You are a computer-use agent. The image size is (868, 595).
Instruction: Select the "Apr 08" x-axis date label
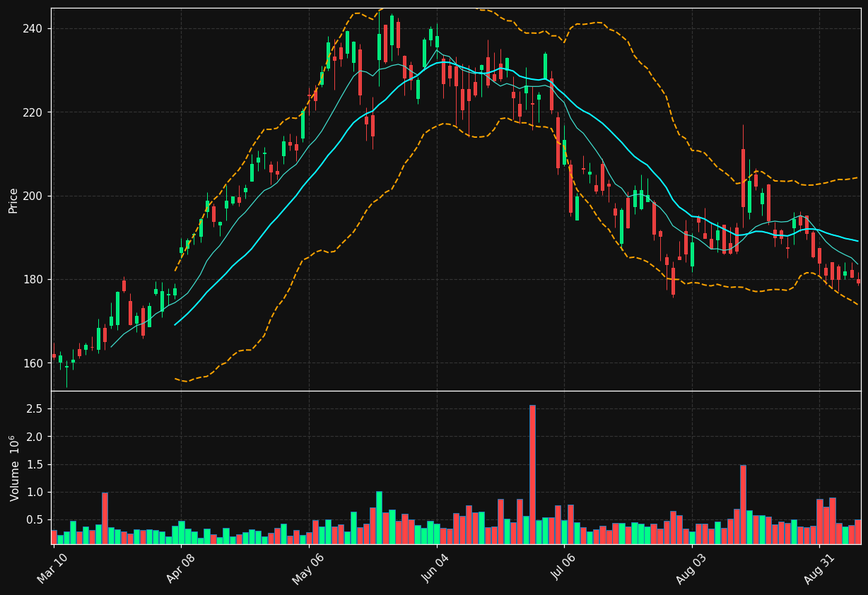[x=180, y=570]
